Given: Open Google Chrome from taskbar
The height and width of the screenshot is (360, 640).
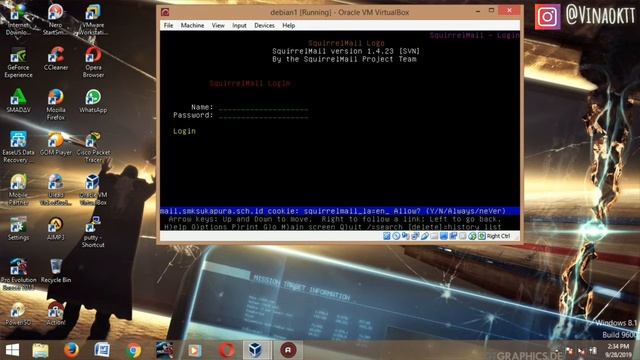Looking at the screenshot, I should click(x=133, y=350).
